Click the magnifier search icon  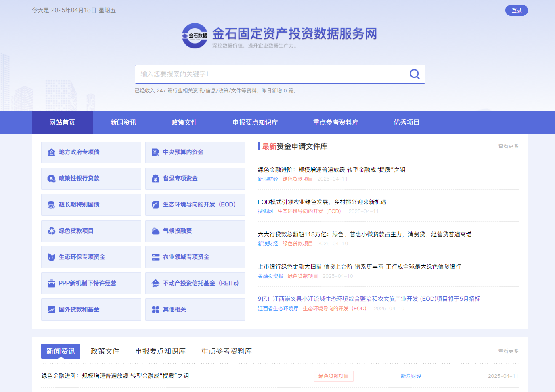click(415, 74)
